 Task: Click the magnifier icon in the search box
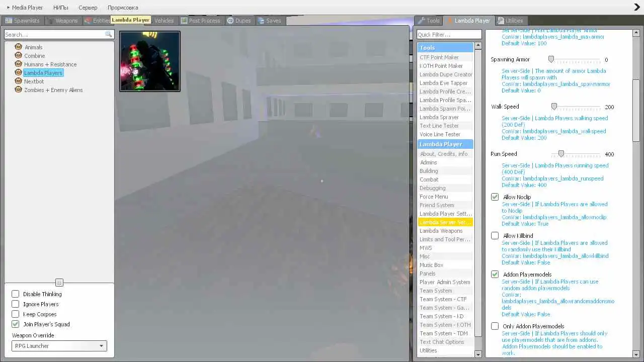[x=108, y=34]
